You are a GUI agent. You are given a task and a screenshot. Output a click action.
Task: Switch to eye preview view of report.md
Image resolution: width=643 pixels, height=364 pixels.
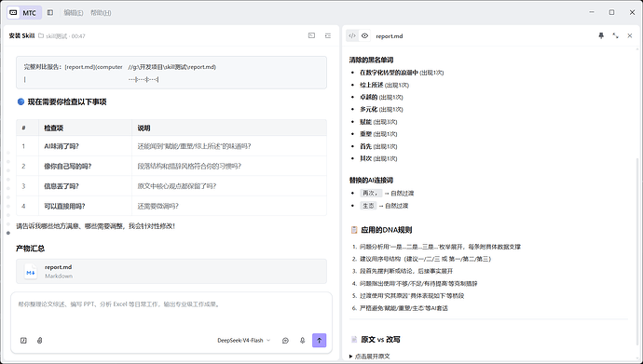tap(364, 35)
